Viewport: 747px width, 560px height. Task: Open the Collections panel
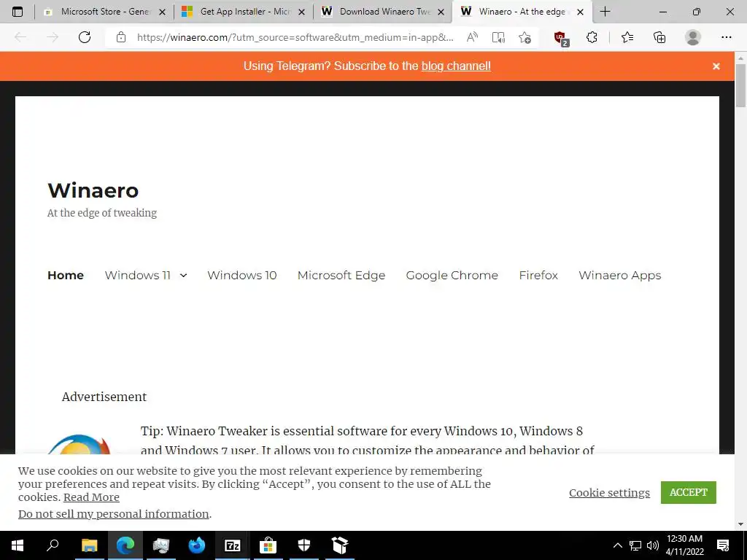(x=659, y=37)
